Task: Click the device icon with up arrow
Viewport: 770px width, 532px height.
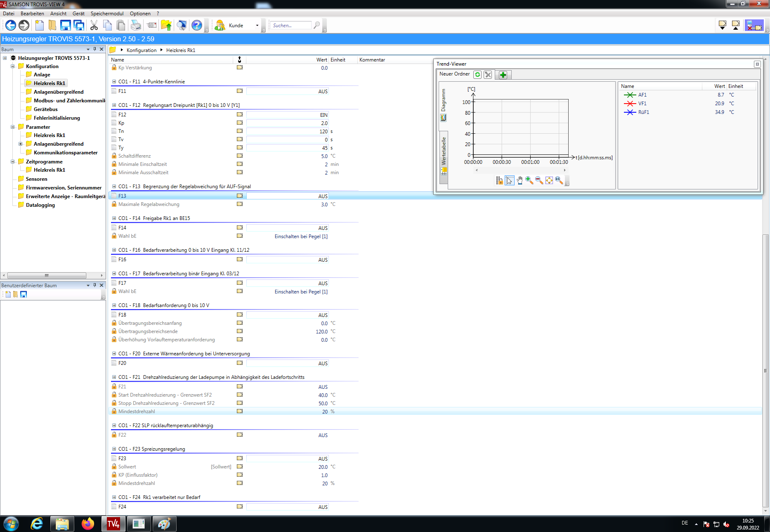Action: coord(736,26)
